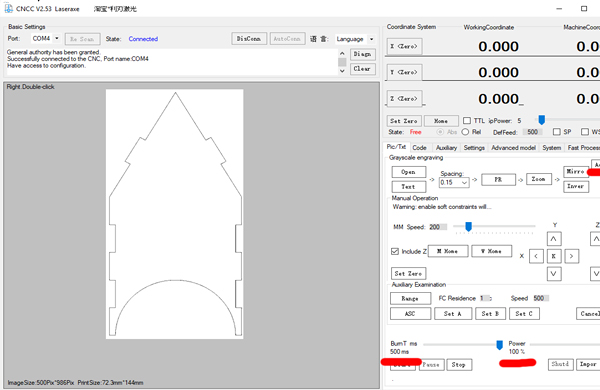Click the center K jog button
This screenshot has width=600, height=390.
[x=554, y=256]
